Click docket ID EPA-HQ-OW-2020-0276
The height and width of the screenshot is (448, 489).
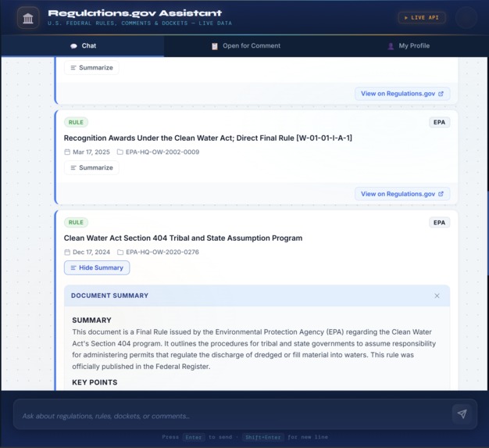click(x=162, y=253)
